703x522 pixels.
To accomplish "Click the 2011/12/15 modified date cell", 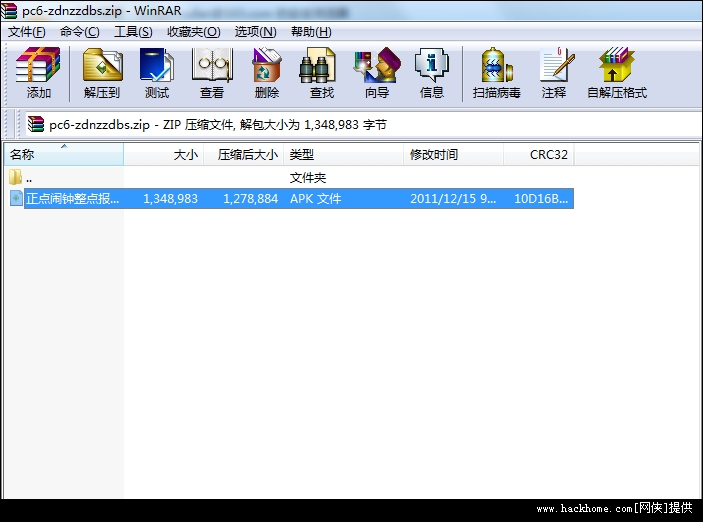I will pyautogui.click(x=453, y=198).
